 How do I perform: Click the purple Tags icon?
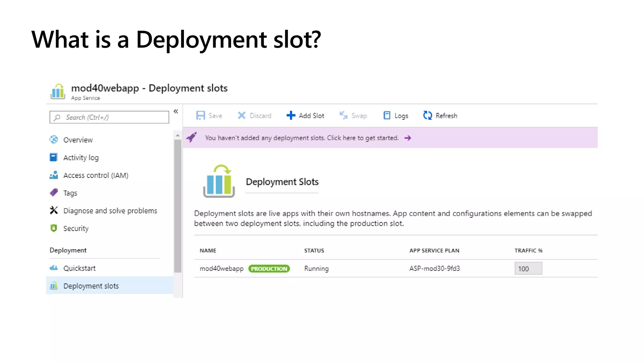point(54,192)
